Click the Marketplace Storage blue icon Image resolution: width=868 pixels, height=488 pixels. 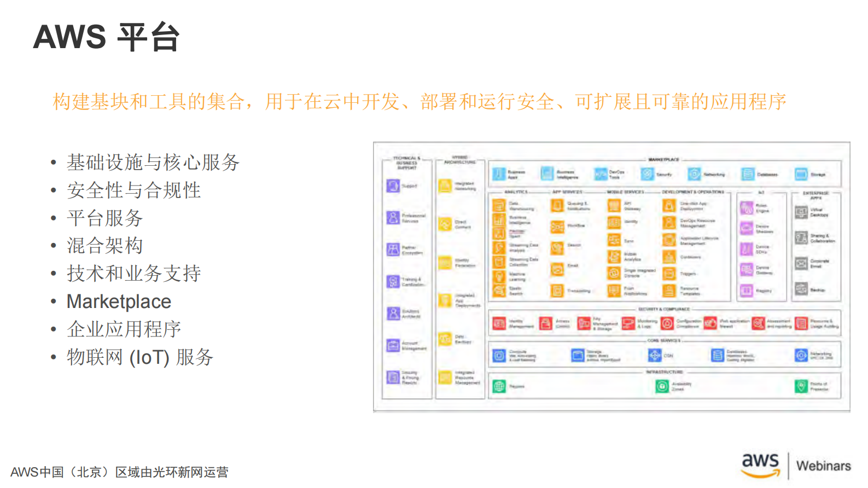coord(801,174)
